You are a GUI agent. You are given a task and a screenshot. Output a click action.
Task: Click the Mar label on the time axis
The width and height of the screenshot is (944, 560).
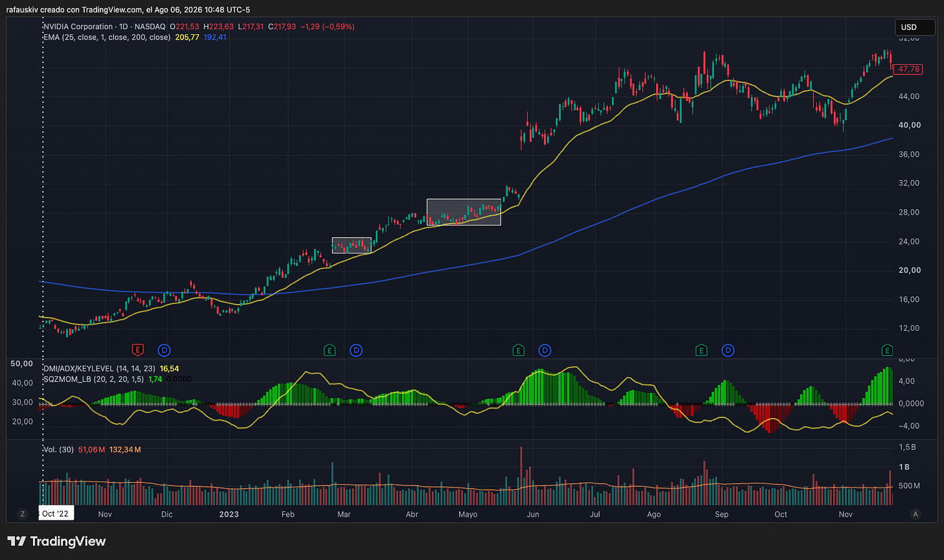[344, 514]
